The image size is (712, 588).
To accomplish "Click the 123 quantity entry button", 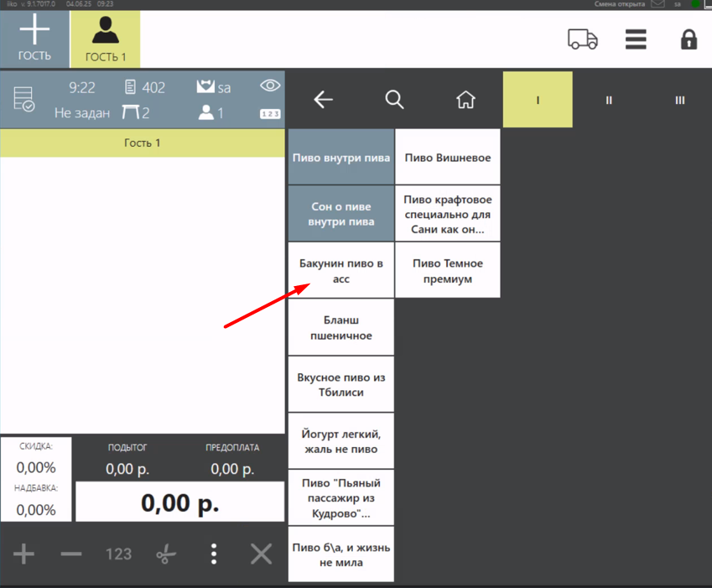I will [x=119, y=554].
